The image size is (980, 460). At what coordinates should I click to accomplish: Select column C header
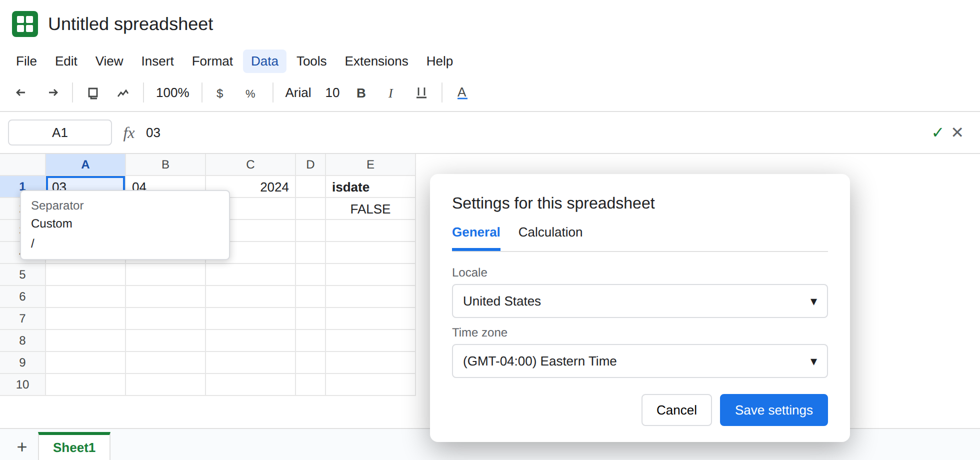[x=250, y=164]
